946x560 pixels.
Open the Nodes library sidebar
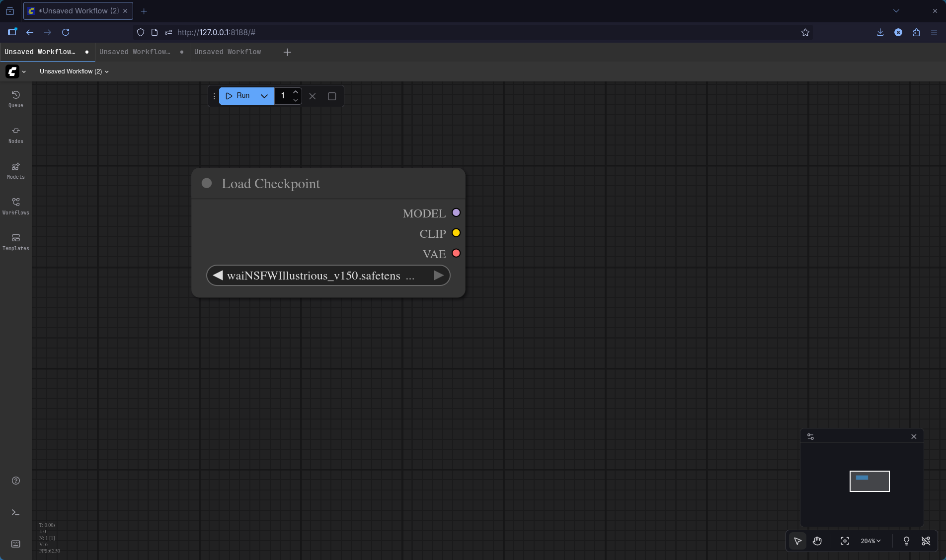[x=15, y=135]
